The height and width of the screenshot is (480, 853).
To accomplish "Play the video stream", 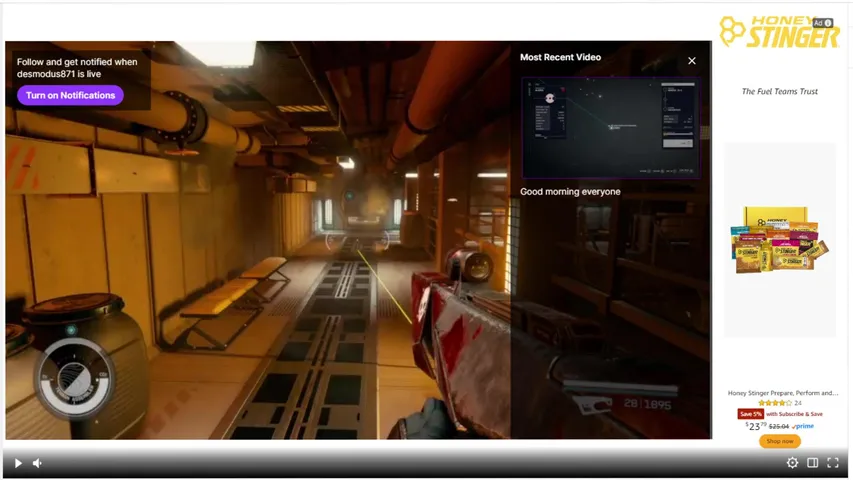I will tap(17, 463).
